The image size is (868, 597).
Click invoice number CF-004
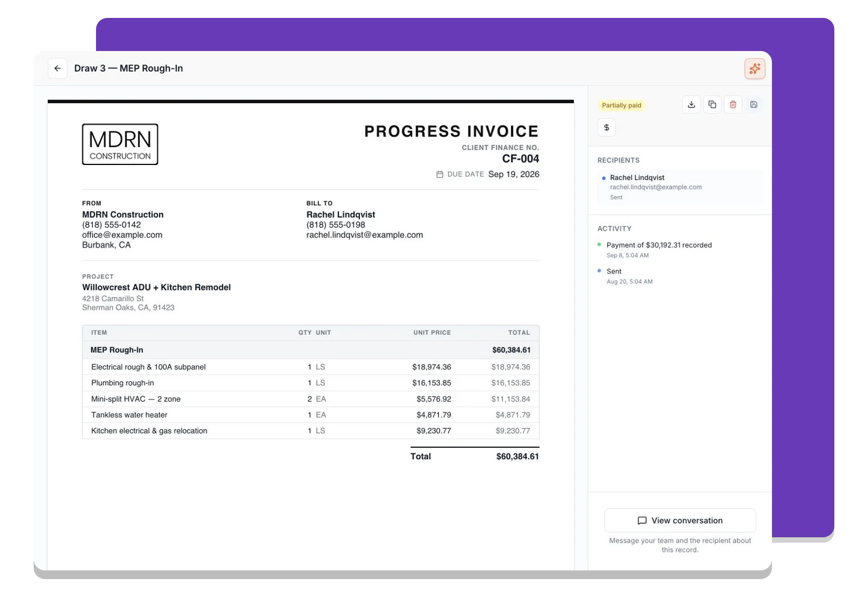click(x=520, y=159)
